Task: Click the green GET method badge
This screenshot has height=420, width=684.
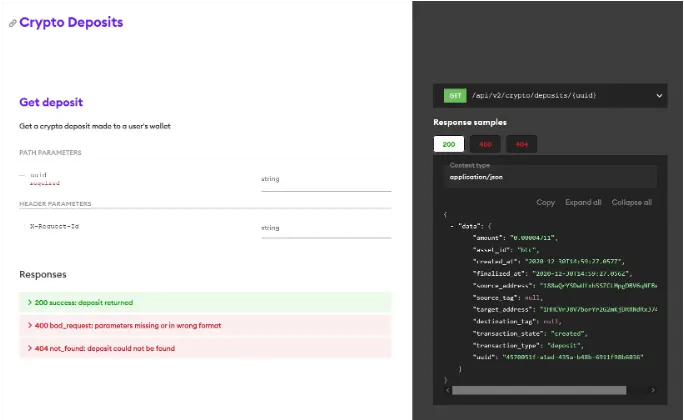Action: pyautogui.click(x=455, y=96)
